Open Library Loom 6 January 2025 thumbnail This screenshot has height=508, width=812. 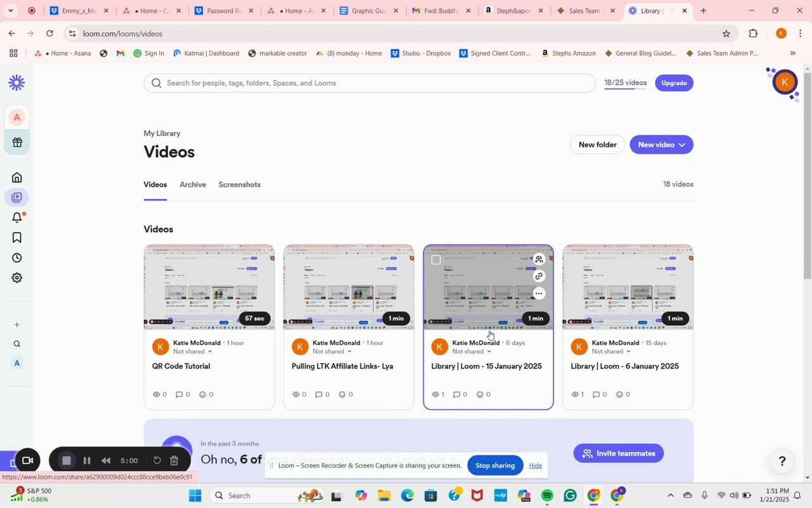pos(628,287)
